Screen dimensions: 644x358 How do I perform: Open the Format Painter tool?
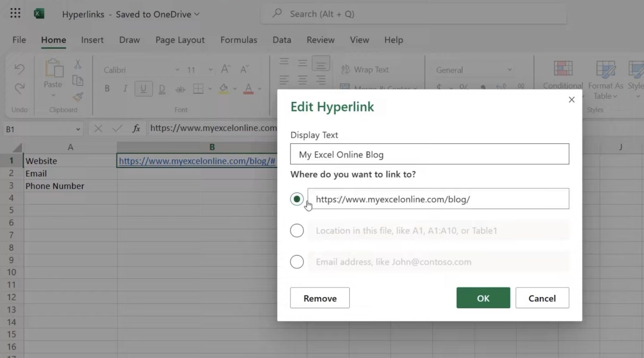tap(78, 97)
